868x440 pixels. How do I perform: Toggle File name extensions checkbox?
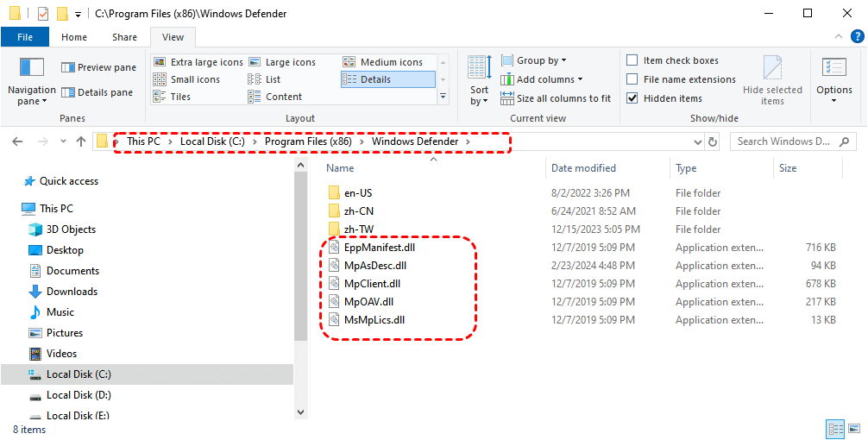(x=632, y=79)
